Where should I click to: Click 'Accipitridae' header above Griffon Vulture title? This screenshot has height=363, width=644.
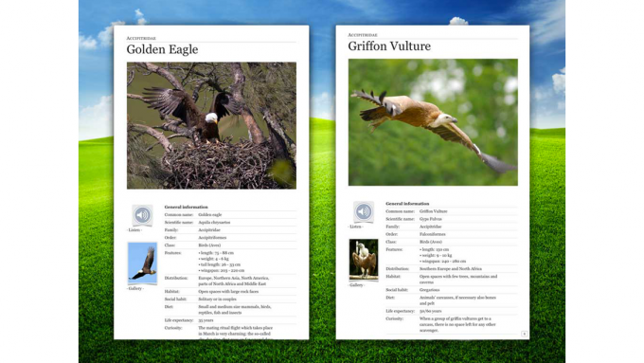(x=363, y=35)
